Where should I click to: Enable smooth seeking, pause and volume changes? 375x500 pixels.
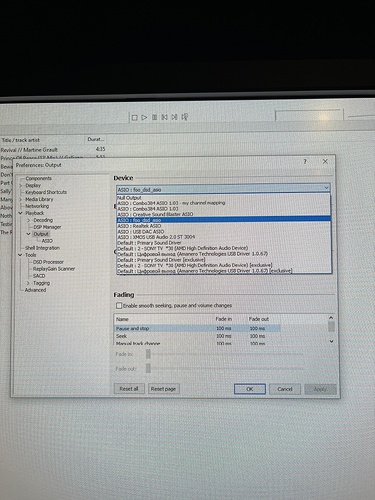[x=119, y=305]
